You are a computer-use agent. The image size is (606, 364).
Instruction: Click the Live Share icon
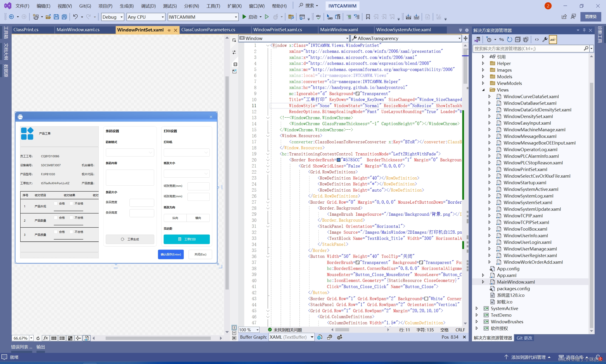(x=564, y=17)
